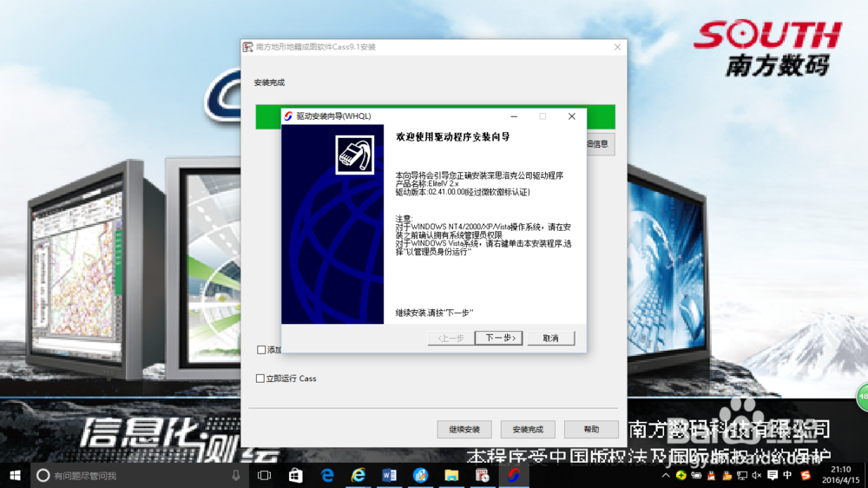Viewport: 868px width, 488px height.
Task: Show hidden tray icons chevron
Action: pos(666,475)
